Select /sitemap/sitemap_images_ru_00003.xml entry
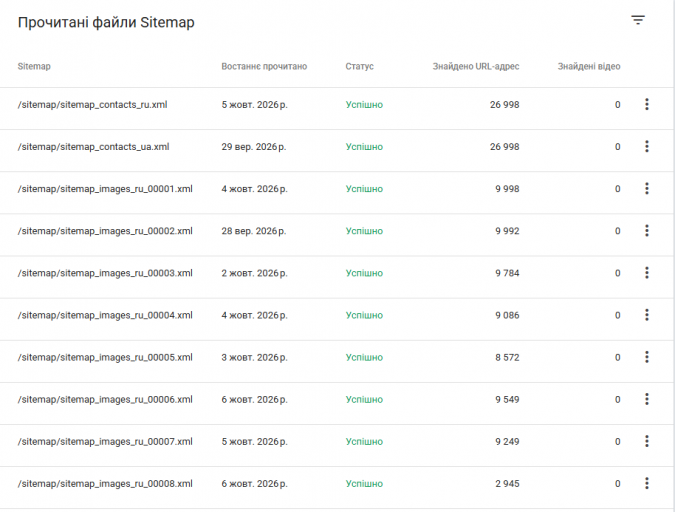Viewport: 675px width, 512px height. pyautogui.click(x=105, y=273)
